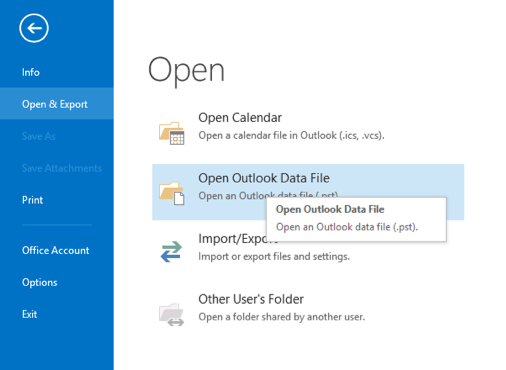506x370 pixels.
Task: Open Outlook Options
Action: (x=40, y=282)
